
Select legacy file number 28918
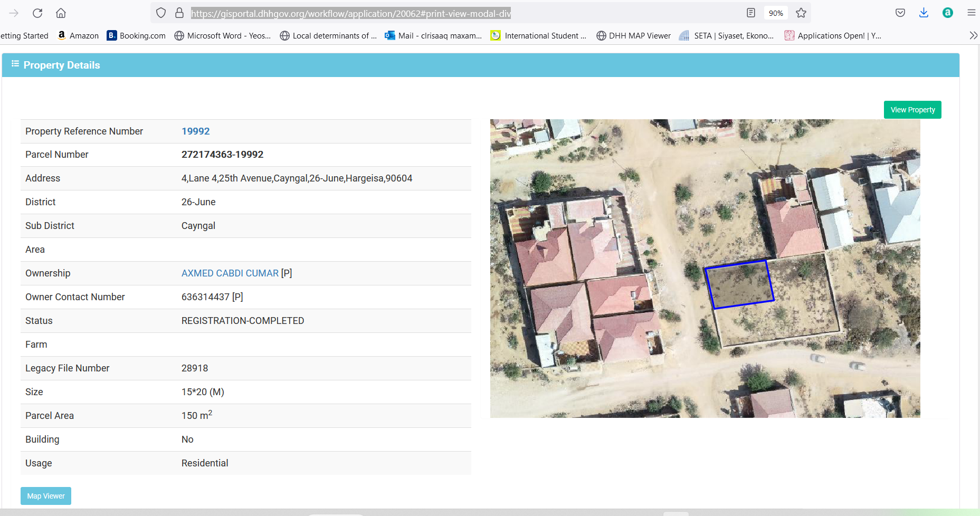click(x=195, y=368)
